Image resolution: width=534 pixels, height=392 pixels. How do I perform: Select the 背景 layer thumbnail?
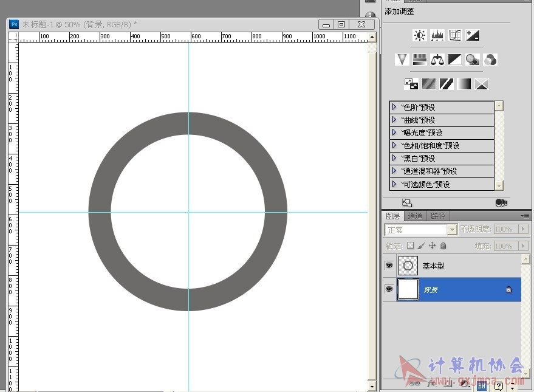[x=408, y=289]
